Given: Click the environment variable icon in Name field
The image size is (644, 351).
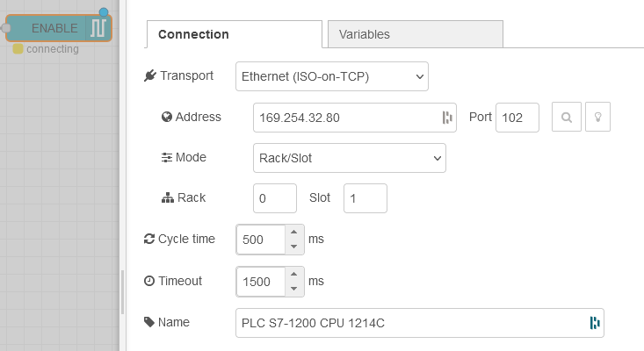Looking at the screenshot, I should pos(595,323).
